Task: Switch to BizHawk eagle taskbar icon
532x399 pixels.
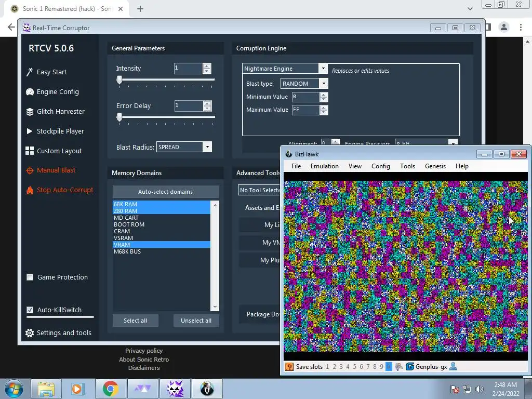Action: tap(207, 389)
